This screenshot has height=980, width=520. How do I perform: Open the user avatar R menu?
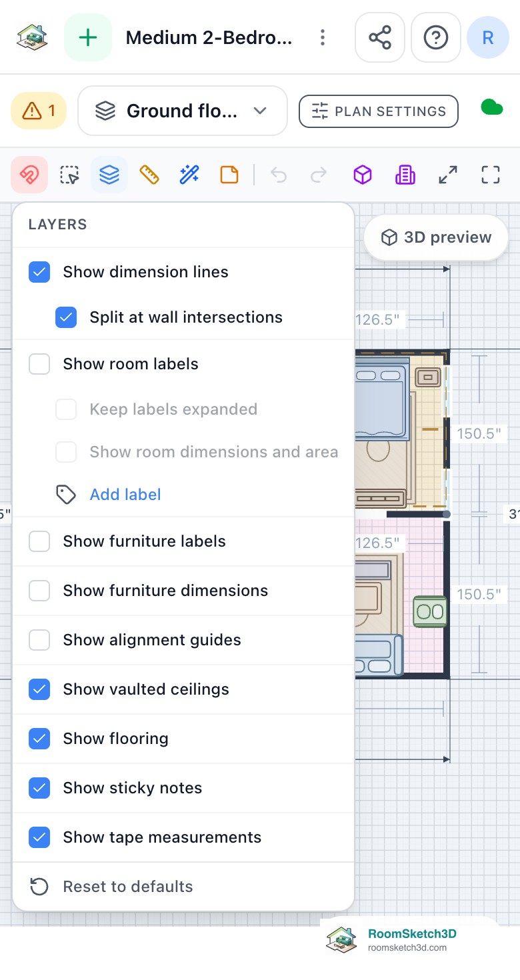[488, 37]
